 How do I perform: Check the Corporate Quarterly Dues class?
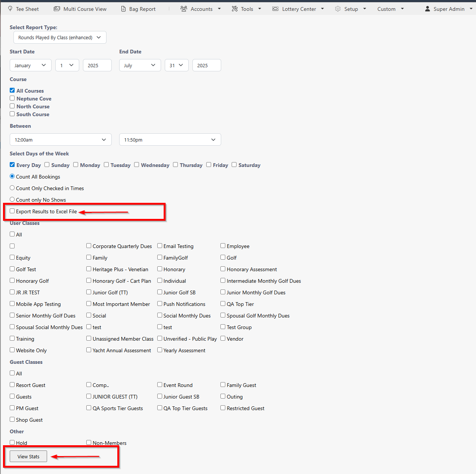89,246
